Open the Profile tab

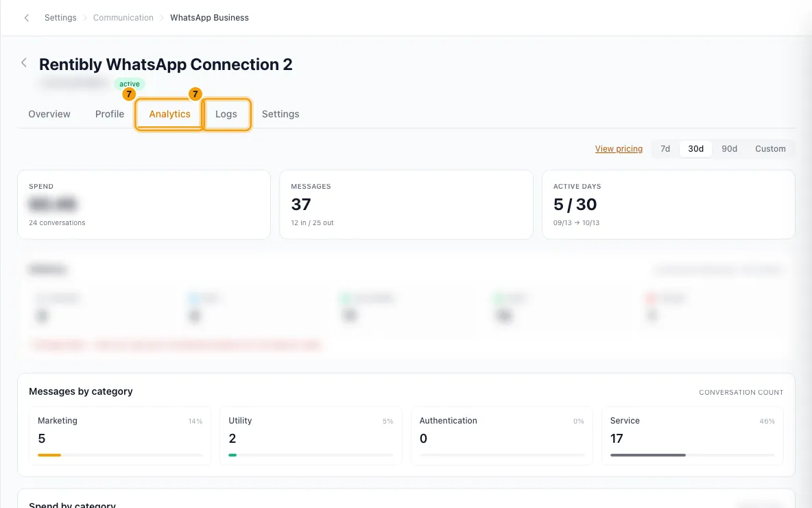[110, 114]
